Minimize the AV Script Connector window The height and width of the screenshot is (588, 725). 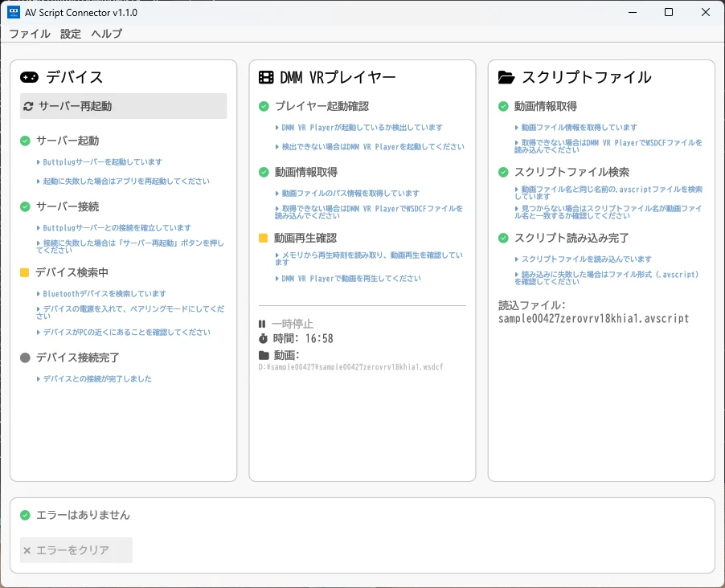[633, 12]
